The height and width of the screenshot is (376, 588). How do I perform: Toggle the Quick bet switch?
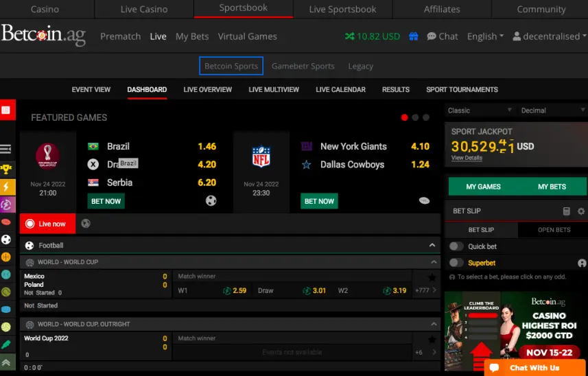pos(456,246)
